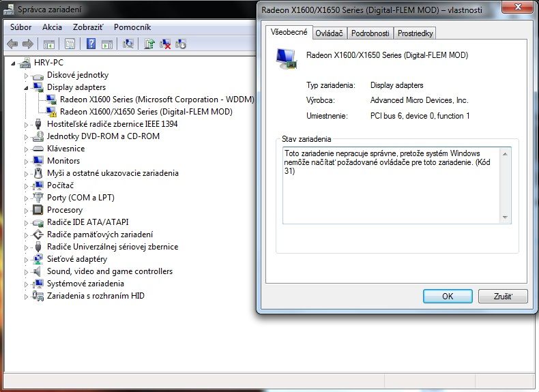Click the Properties sheet toolbar icon
The image size is (539, 392).
[x=70, y=44]
